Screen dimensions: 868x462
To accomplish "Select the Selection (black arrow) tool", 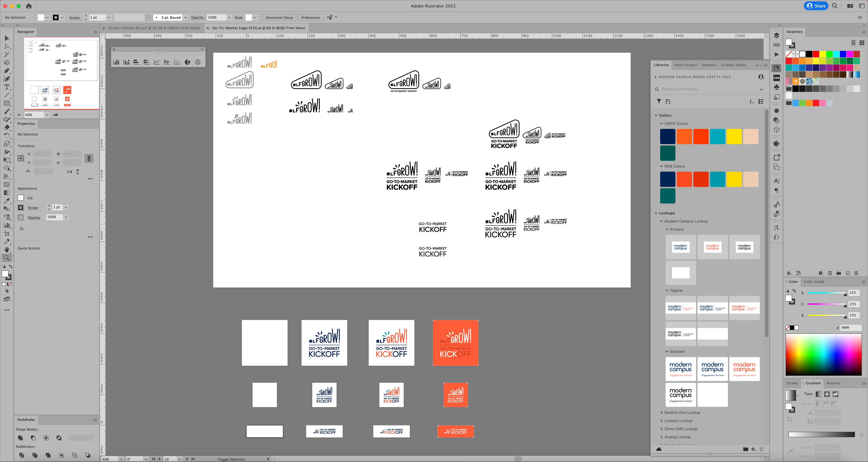I will 7,38.
